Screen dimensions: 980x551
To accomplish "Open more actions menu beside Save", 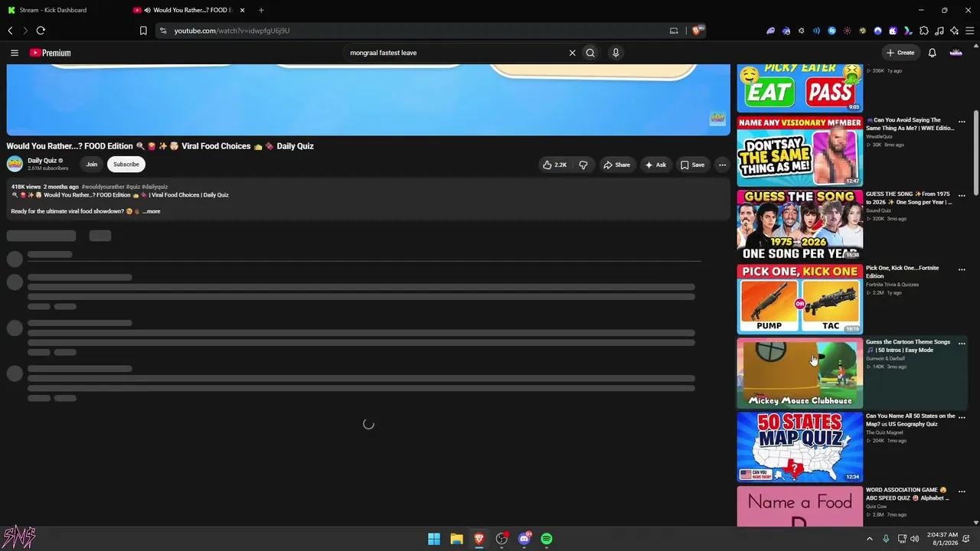I will (x=722, y=165).
